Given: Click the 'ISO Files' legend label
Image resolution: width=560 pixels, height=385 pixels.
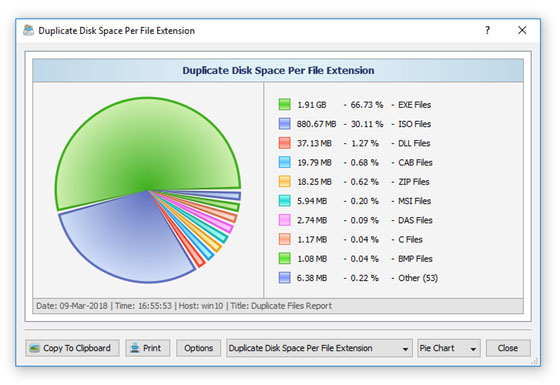Looking at the screenshot, I should click(x=415, y=124).
